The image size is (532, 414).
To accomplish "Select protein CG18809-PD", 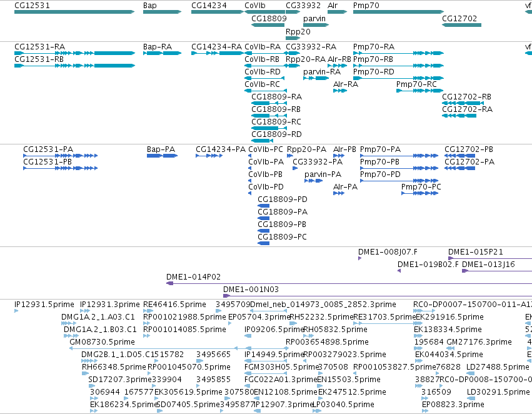I will click(264, 206).
